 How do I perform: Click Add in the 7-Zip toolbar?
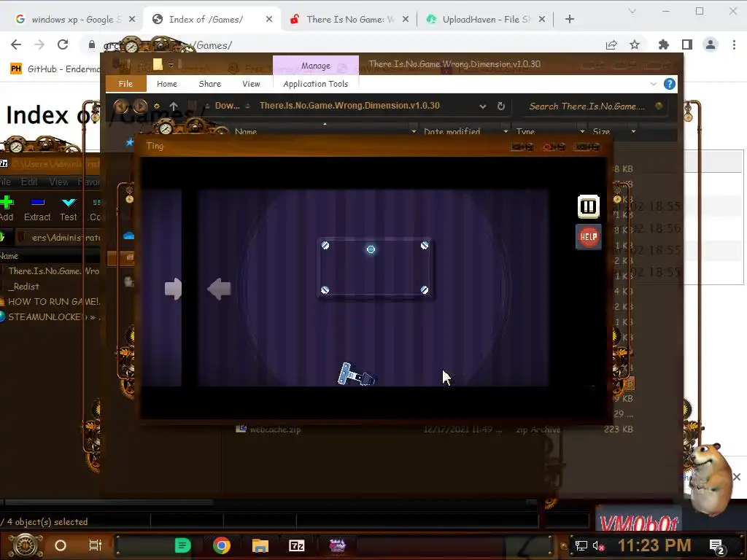click(7, 209)
